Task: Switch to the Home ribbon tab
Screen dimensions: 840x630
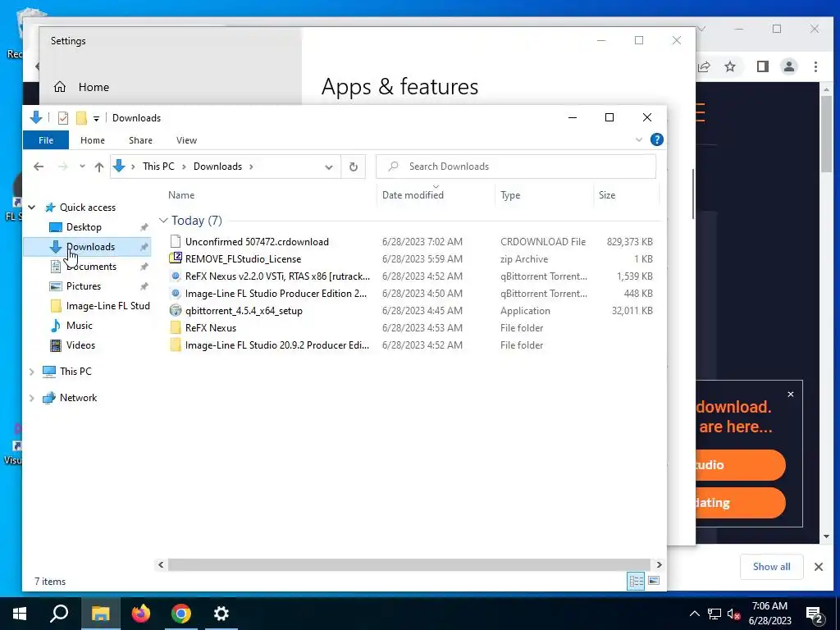Action: coord(93,140)
